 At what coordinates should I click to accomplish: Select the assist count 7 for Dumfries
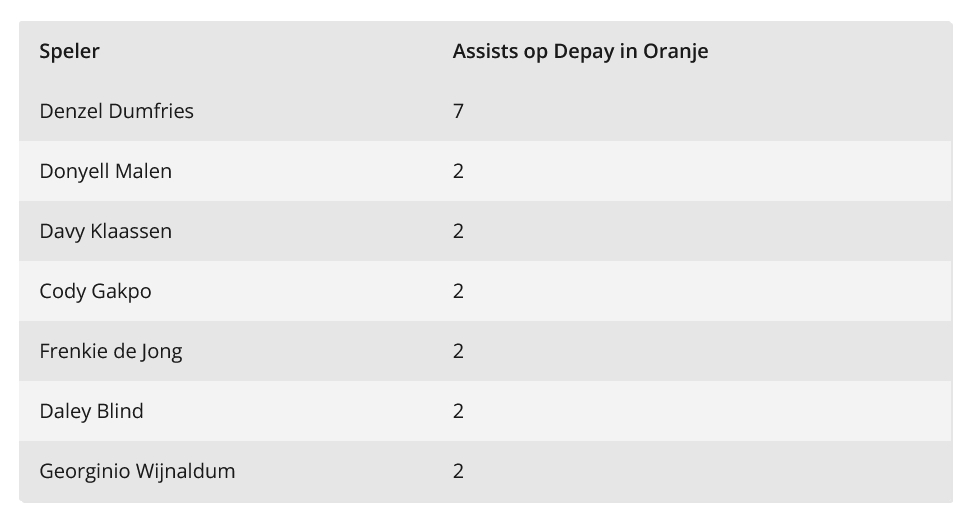tap(458, 111)
